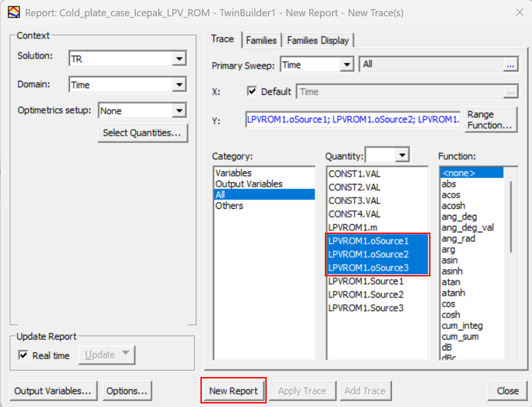
Task: Open the Quantity filter dropdown
Action: (402, 155)
